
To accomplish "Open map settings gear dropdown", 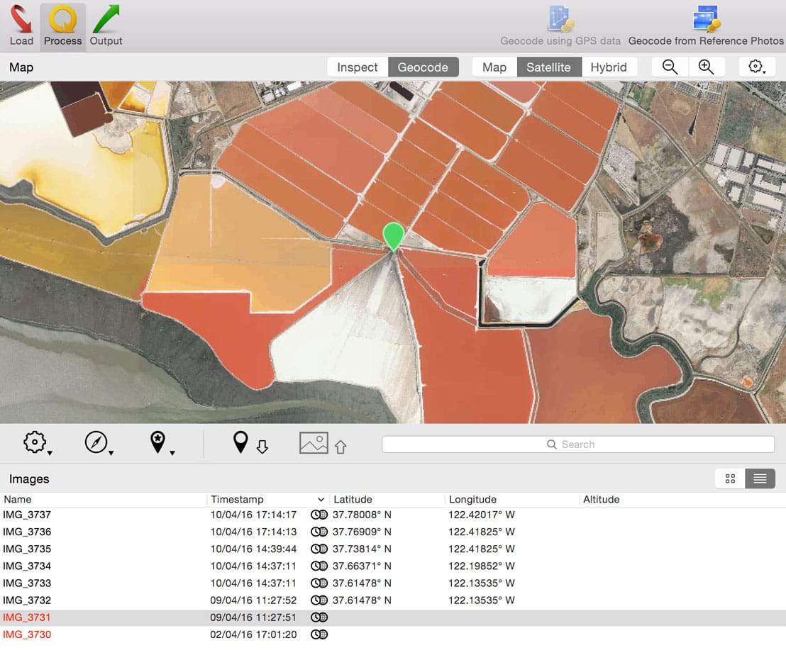I will pyautogui.click(x=757, y=67).
